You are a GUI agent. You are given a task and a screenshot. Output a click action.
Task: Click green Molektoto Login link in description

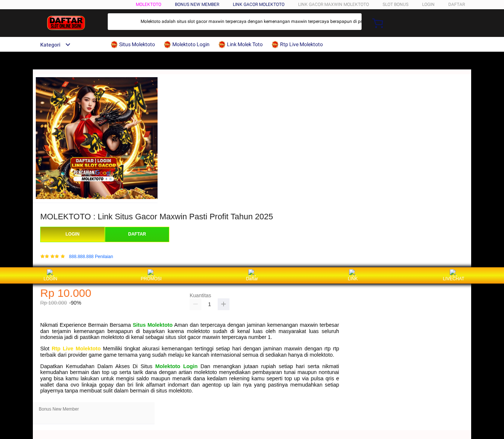pos(176,366)
